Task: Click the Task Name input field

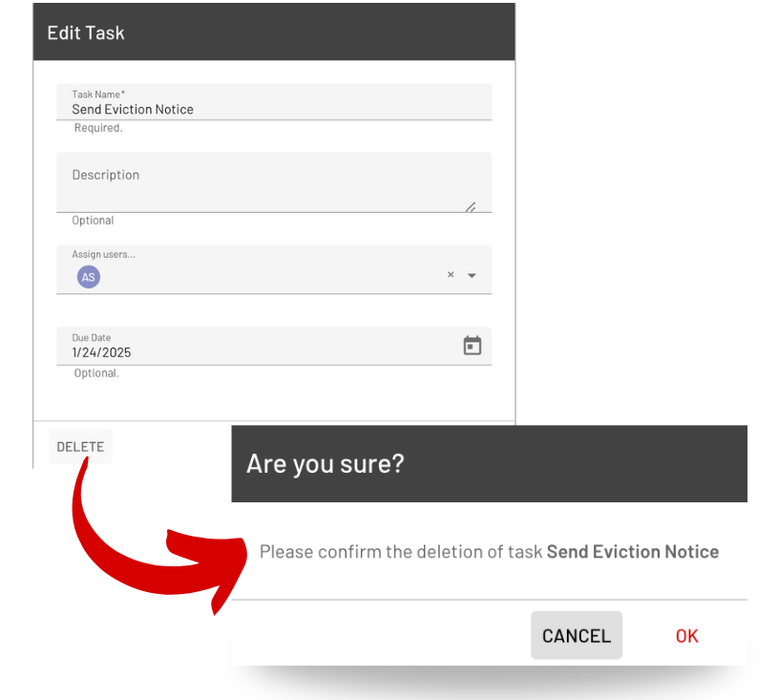Action: pos(274,102)
